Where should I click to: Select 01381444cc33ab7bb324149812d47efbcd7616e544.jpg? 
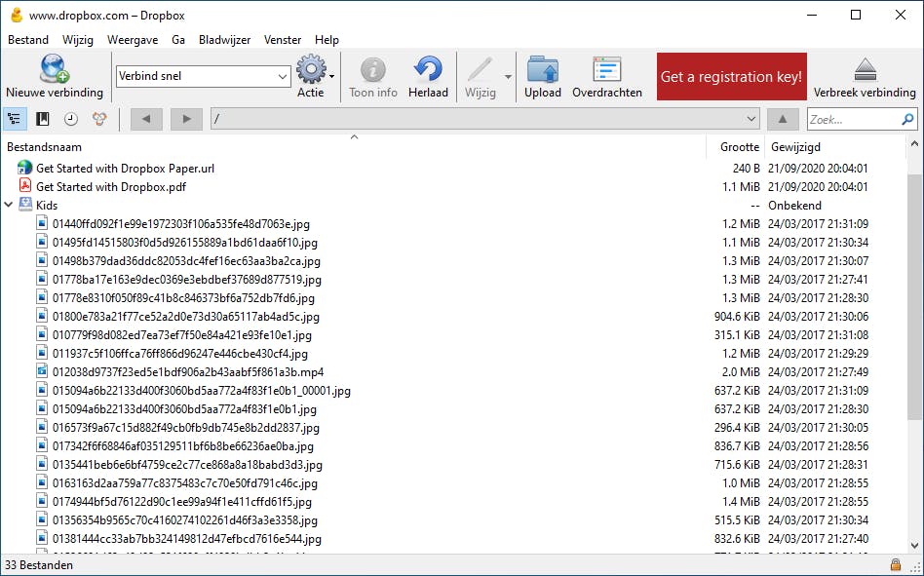[187, 539]
